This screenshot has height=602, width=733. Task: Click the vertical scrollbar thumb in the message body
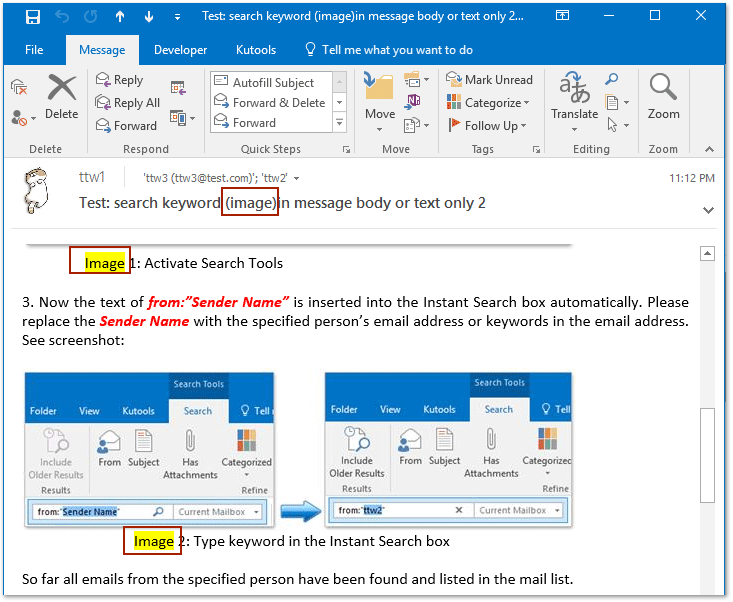pos(707,455)
